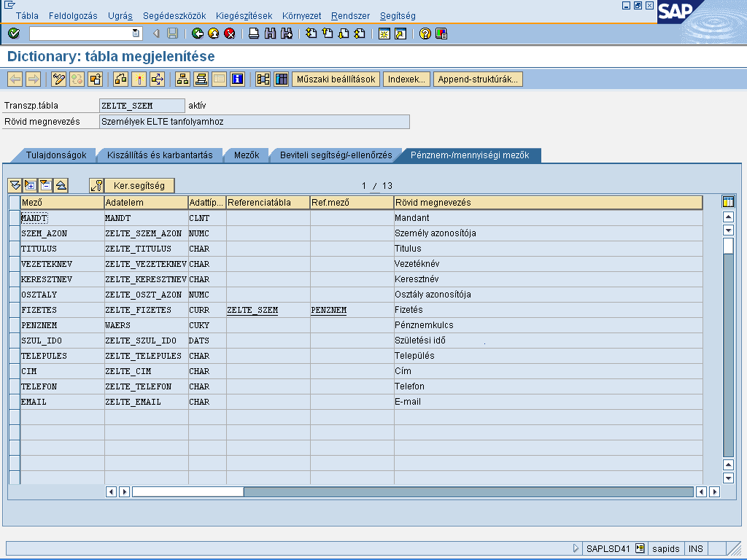Click the Ker.segítség button
The image size is (747, 560).
pyautogui.click(x=139, y=185)
